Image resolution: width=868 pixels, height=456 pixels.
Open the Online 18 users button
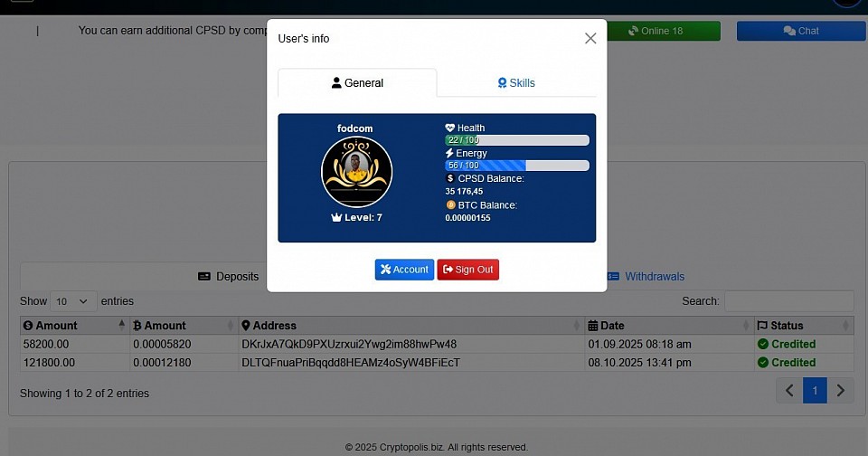click(x=662, y=31)
